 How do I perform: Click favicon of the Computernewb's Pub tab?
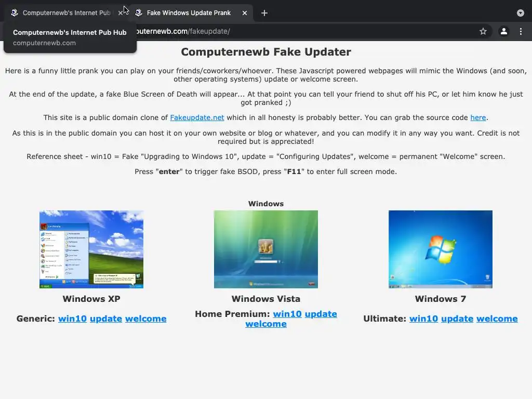(x=14, y=13)
